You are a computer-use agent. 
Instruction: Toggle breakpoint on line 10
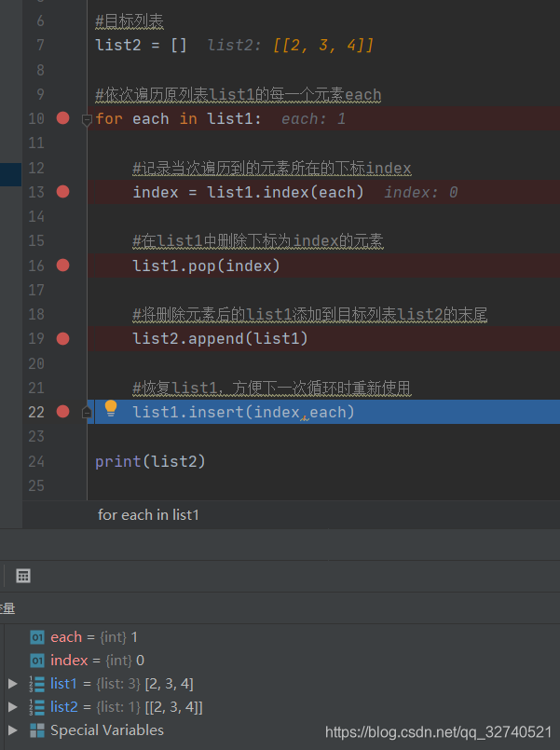pos(62,118)
